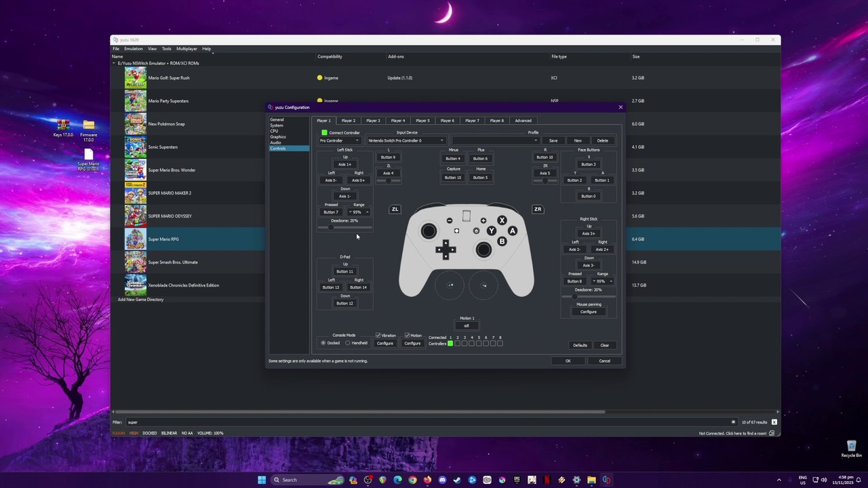Click the D-pad on the controller image
This screenshot has height=488, width=868.
446,249
